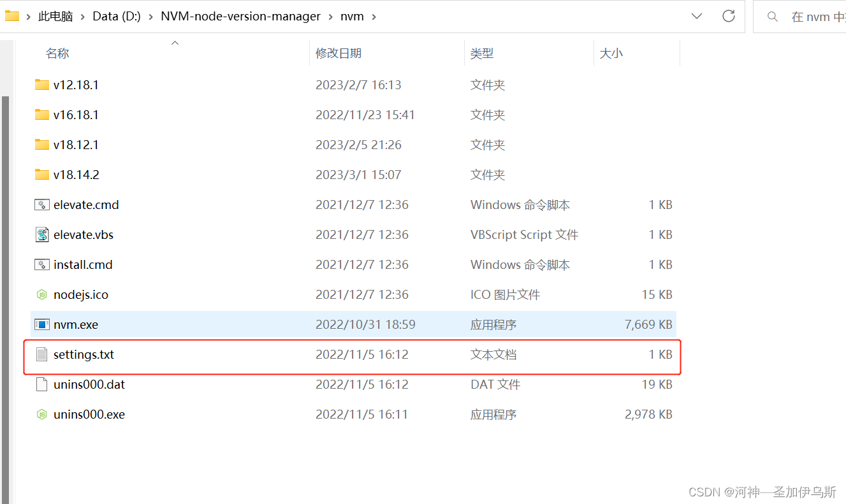
Task: Select the elevate.vbs file name
Action: tap(84, 234)
